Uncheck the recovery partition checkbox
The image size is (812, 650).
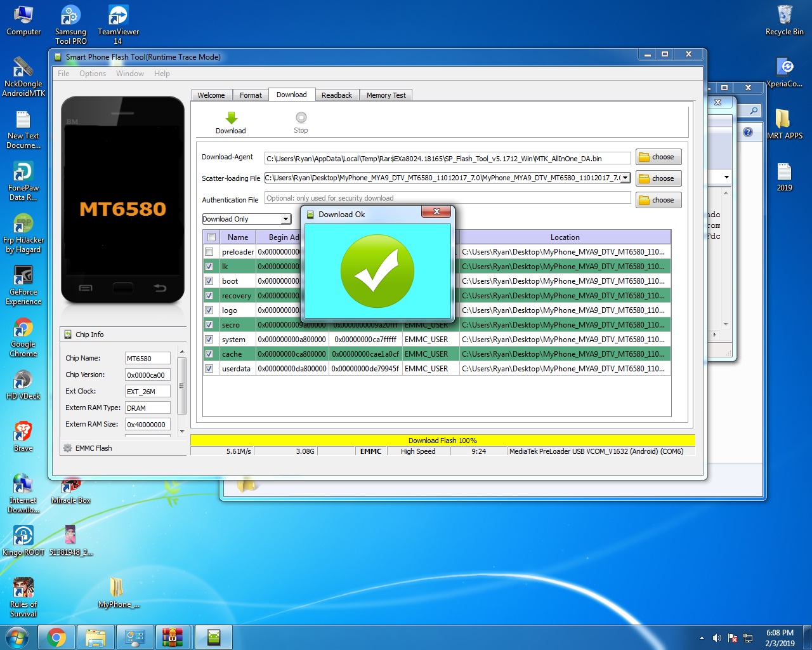point(209,296)
